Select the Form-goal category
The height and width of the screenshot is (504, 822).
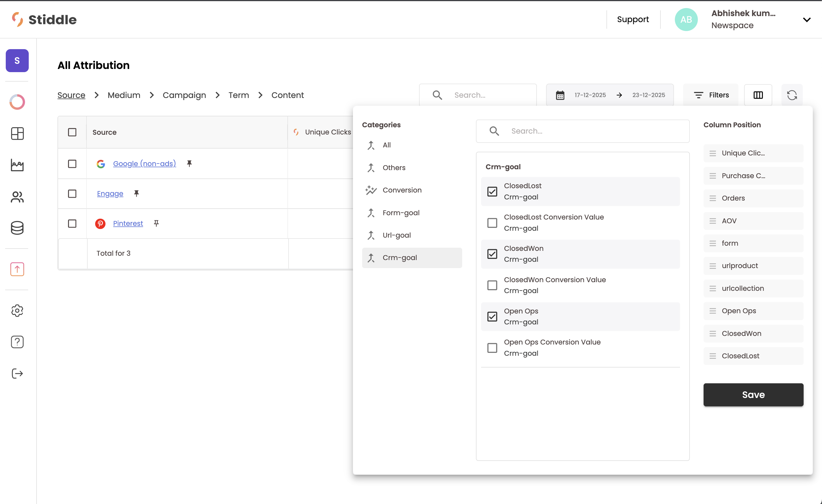(x=401, y=213)
